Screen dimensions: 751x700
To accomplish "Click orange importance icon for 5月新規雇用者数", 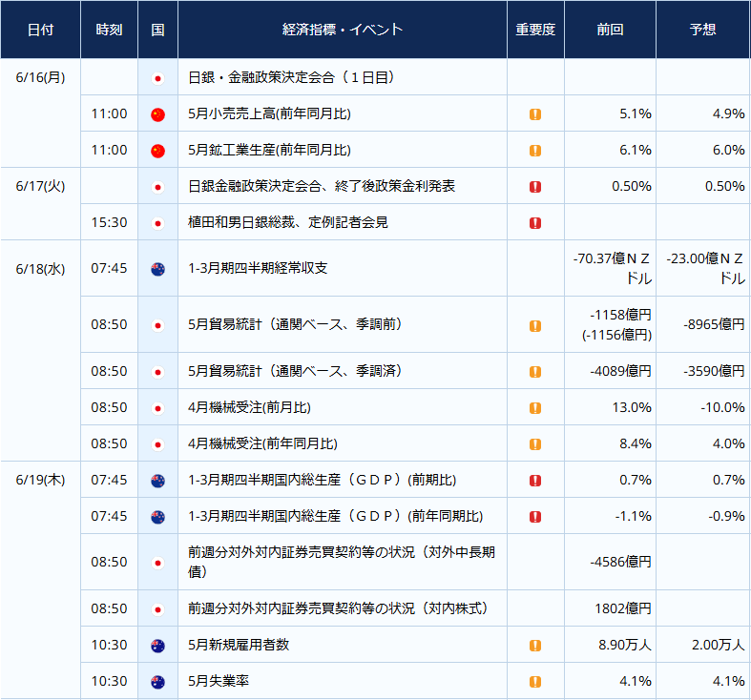I will click(535, 646).
